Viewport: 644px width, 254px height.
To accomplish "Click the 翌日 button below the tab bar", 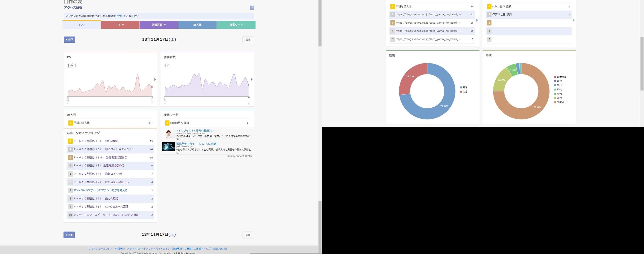I will (x=248, y=40).
